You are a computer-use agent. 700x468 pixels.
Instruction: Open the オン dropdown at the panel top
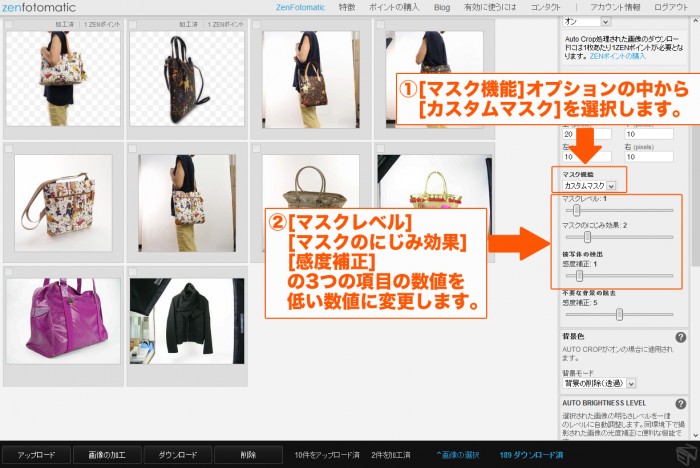pos(587,20)
